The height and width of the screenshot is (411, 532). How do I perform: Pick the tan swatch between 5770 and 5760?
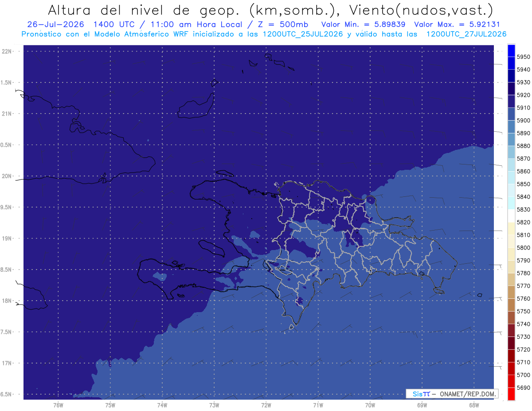tap(511, 292)
